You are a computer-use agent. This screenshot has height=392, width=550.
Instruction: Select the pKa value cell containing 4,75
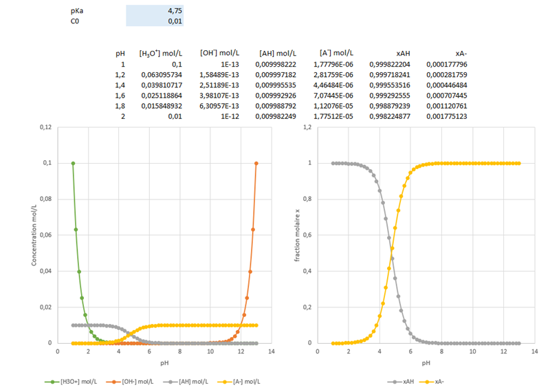coord(155,11)
